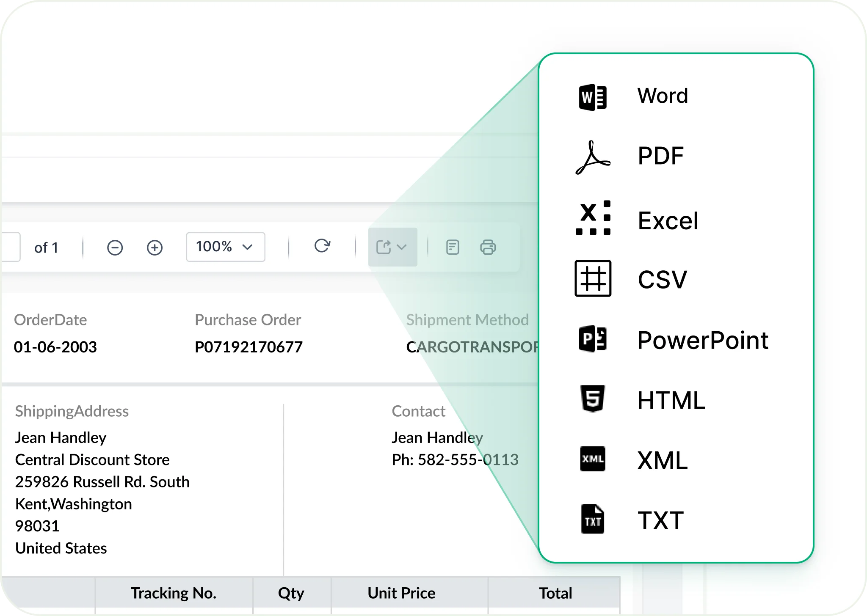Click the Adobe PDF icon
867x616 pixels.
point(593,157)
